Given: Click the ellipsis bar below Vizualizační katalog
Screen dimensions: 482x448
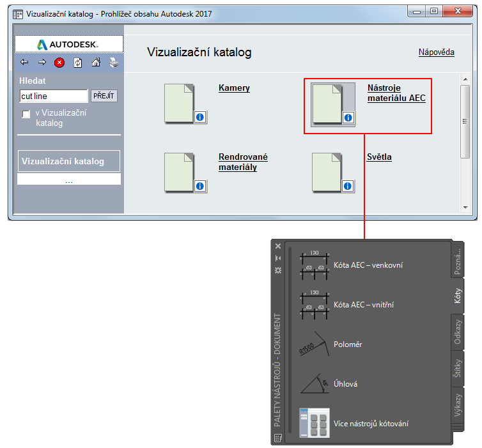Looking at the screenshot, I should click(69, 179).
